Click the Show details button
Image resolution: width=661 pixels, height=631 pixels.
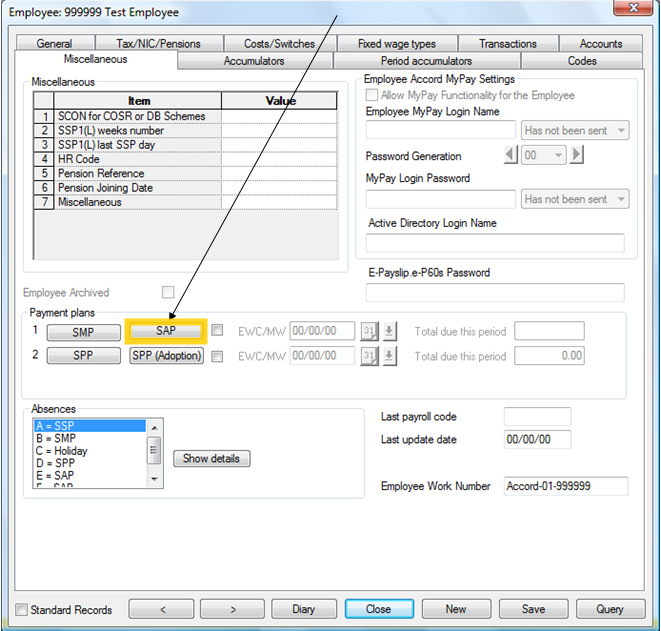point(211,458)
